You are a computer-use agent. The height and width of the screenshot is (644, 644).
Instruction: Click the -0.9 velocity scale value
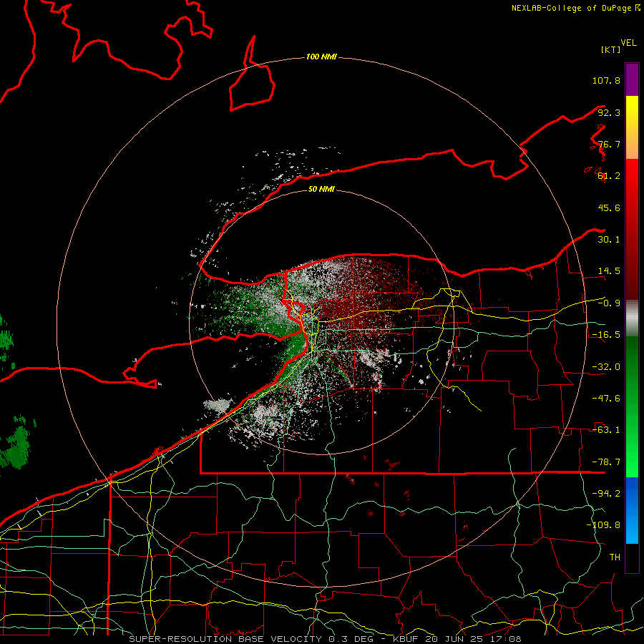pos(609,303)
